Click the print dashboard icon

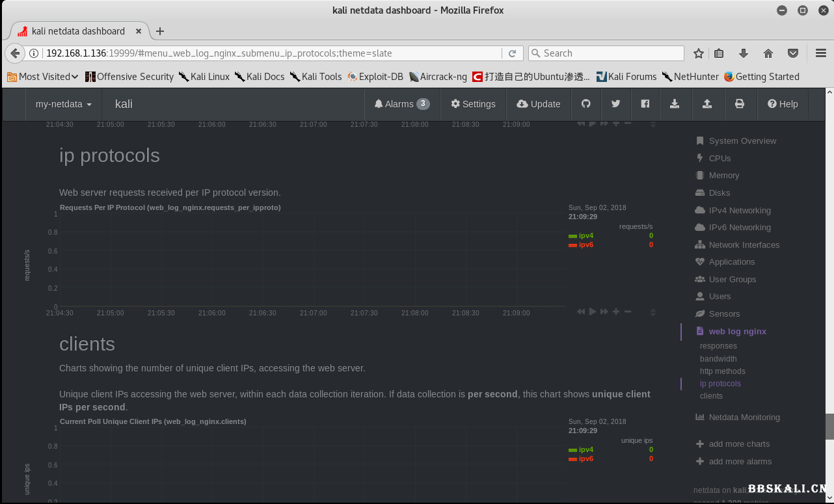pyautogui.click(x=739, y=104)
